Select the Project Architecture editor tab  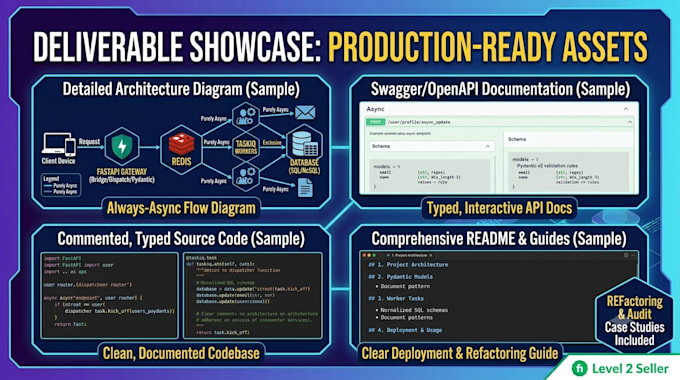(409, 256)
